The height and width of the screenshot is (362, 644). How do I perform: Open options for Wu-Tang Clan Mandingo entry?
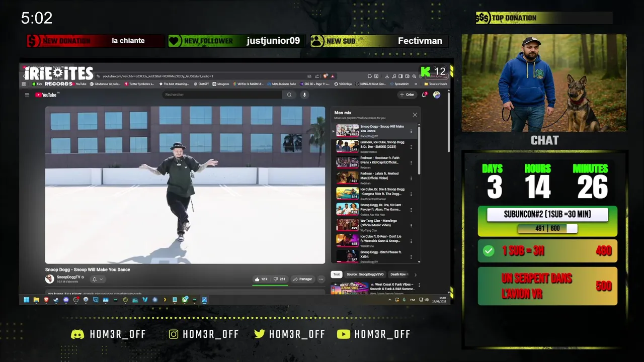(x=411, y=226)
